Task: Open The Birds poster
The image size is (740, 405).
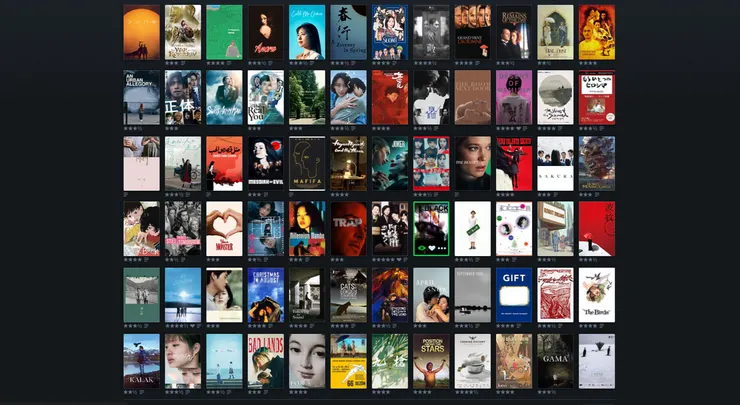Action: point(597,295)
